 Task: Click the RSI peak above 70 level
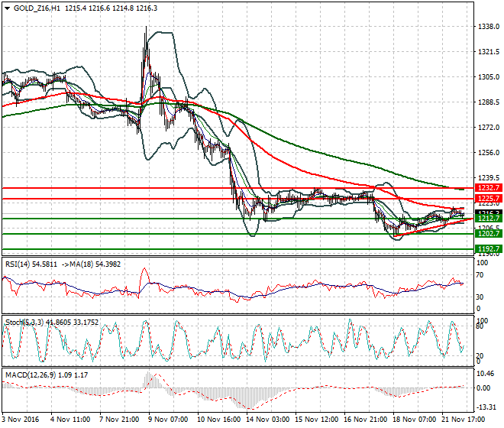pyautogui.click(x=144, y=269)
